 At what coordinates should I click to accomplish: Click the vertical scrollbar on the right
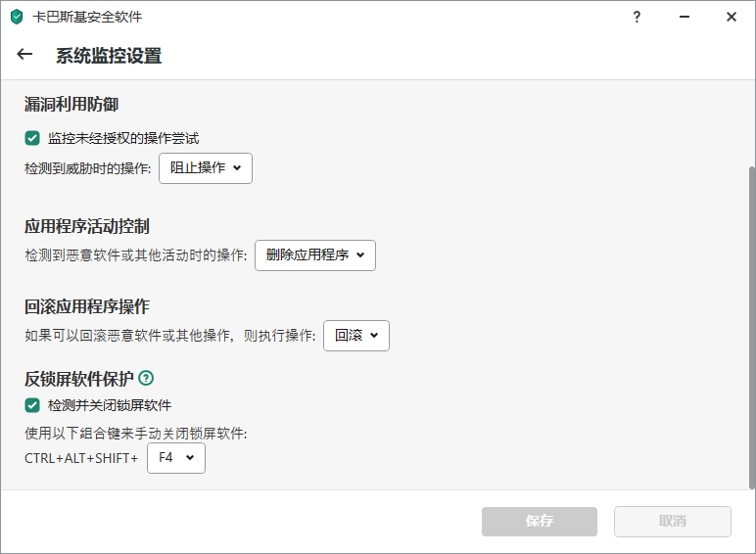752,328
